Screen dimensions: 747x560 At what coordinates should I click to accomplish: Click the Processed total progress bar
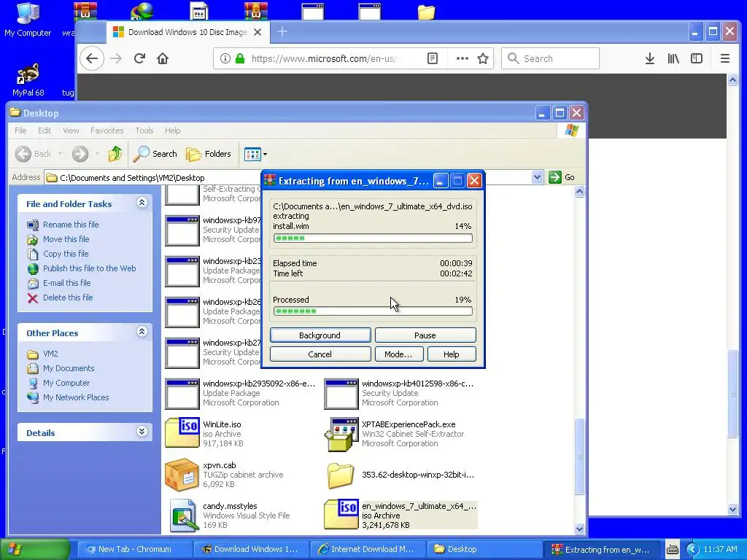[373, 311]
